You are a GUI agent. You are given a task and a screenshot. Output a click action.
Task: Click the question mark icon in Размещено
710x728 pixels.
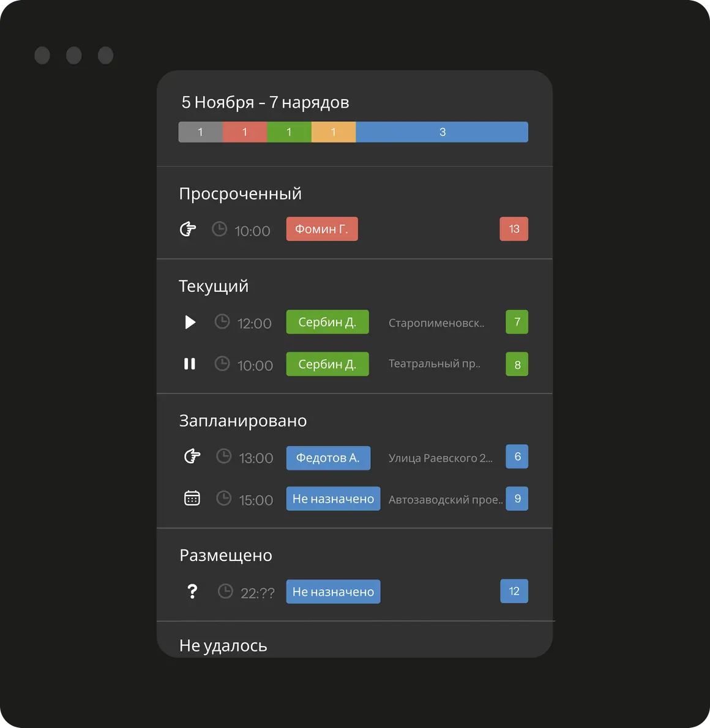(192, 592)
